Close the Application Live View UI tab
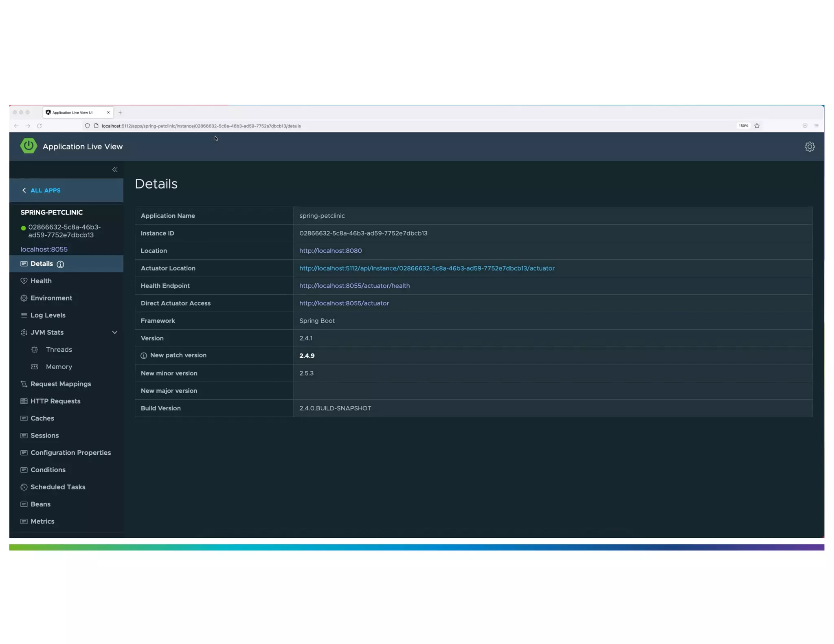The height and width of the screenshot is (644, 834). point(108,112)
